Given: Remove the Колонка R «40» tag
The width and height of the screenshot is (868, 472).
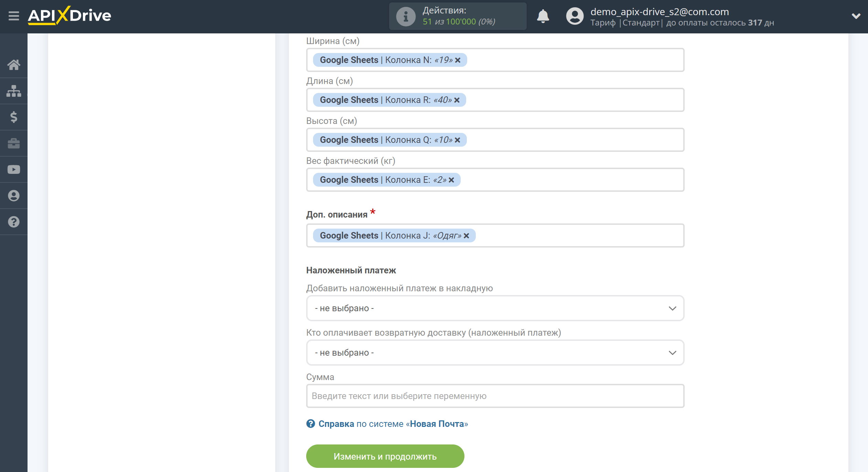Looking at the screenshot, I should click(457, 100).
